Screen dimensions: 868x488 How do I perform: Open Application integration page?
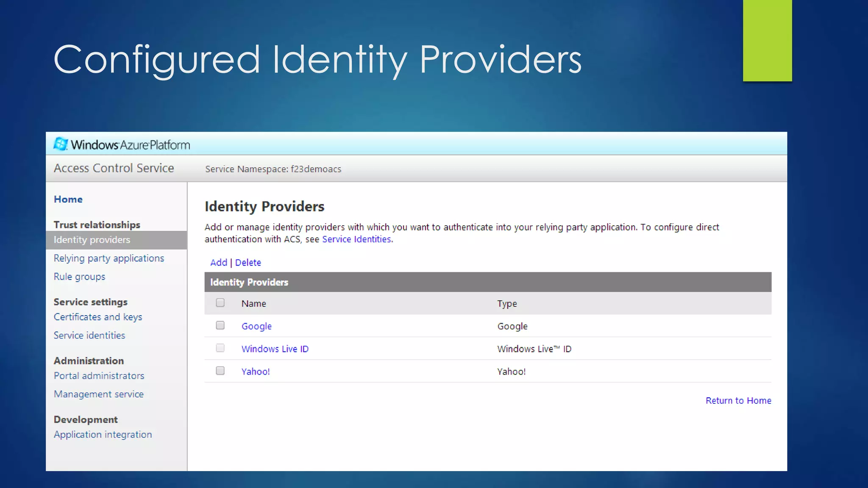(103, 435)
